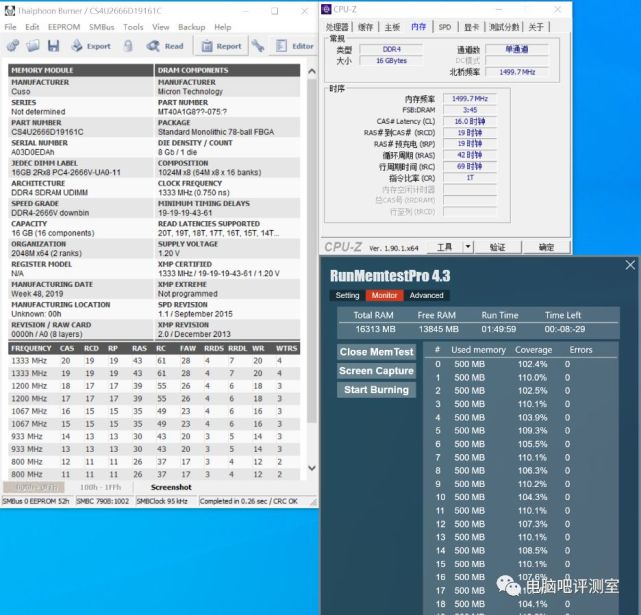The width and height of the screenshot is (641, 615).
Task: Click the CAS# Latency 16.0 时钟 field
Action: [x=470, y=121]
